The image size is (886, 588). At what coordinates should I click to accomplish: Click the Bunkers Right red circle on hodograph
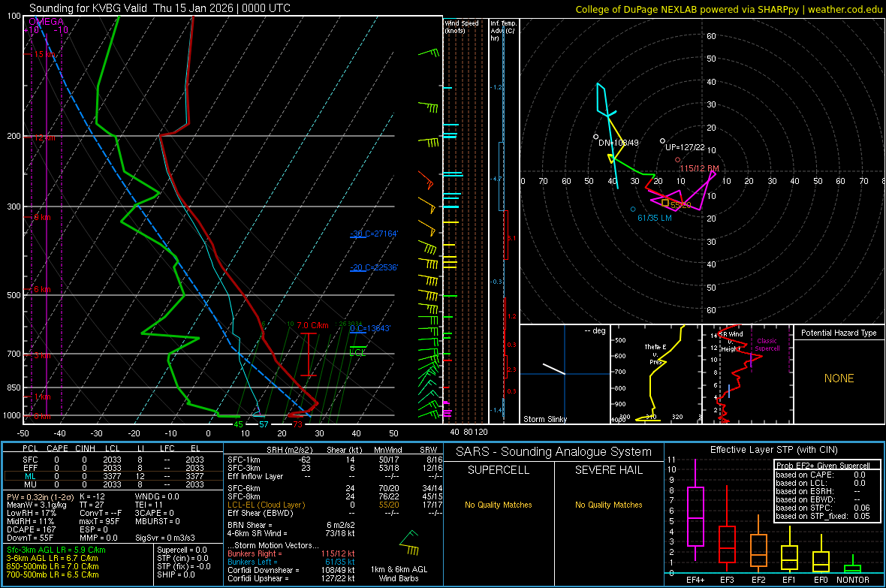677,160
